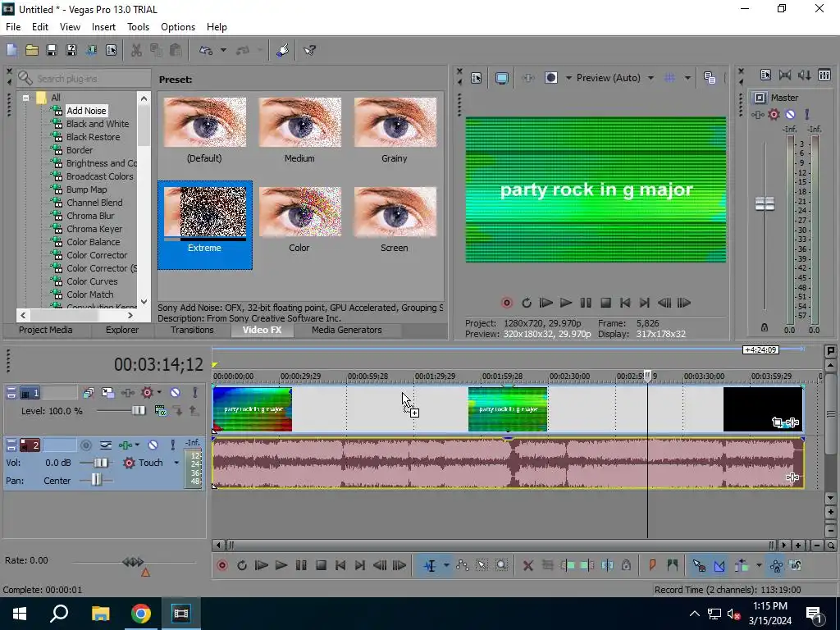Click the timeline Record button
The width and height of the screenshot is (840, 630).
[x=221, y=565]
